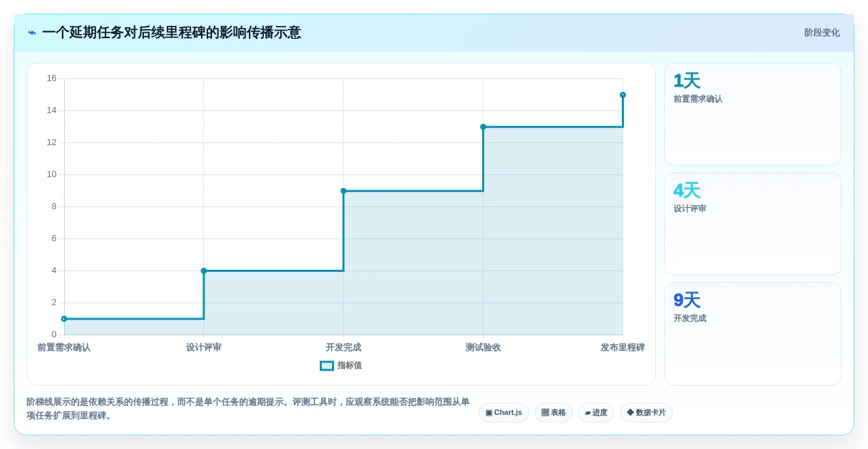
Task: Click the lightning icon beside the title
Action: (x=32, y=33)
